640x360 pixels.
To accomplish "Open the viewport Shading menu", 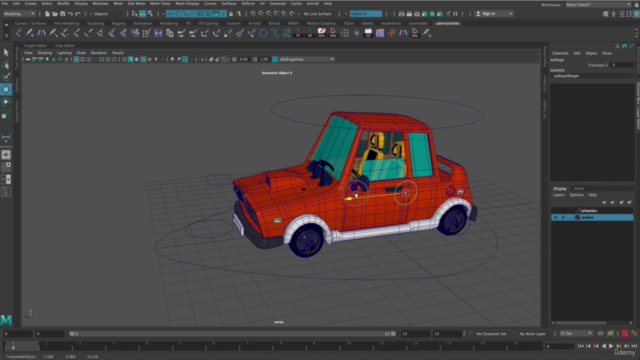I will click(x=44, y=53).
